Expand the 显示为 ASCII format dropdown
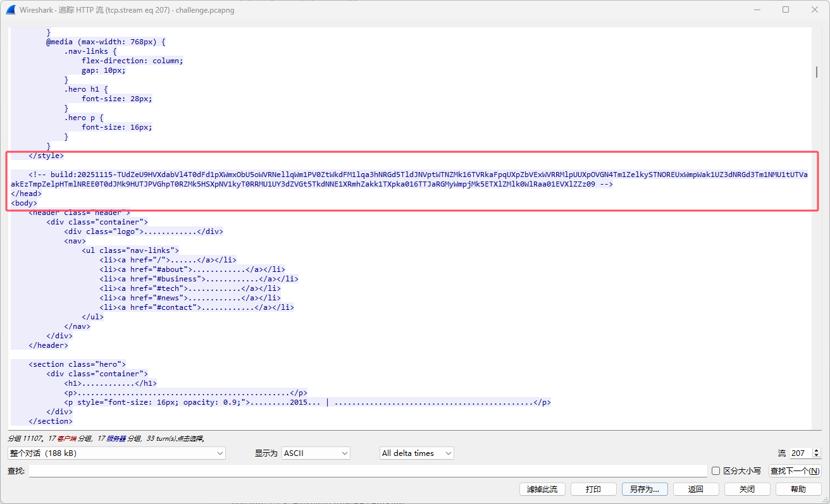The image size is (830, 504). [316, 453]
